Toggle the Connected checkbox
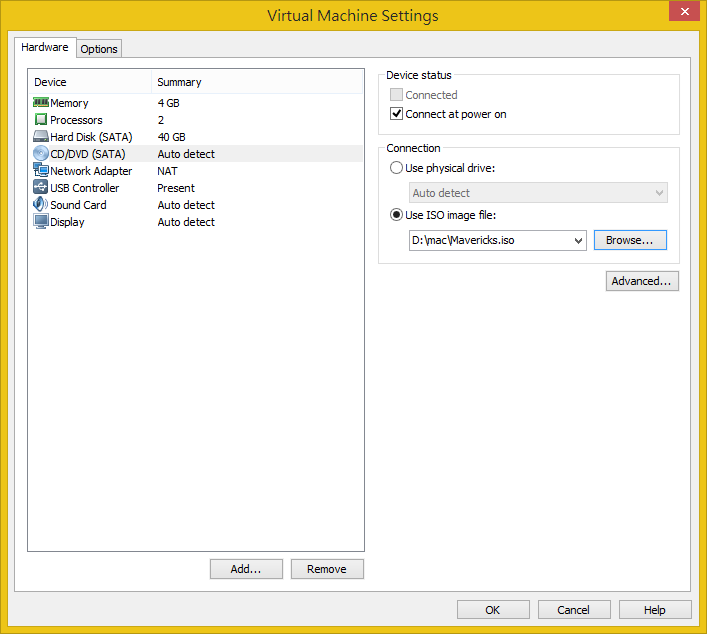The image size is (707, 634). coord(396,95)
